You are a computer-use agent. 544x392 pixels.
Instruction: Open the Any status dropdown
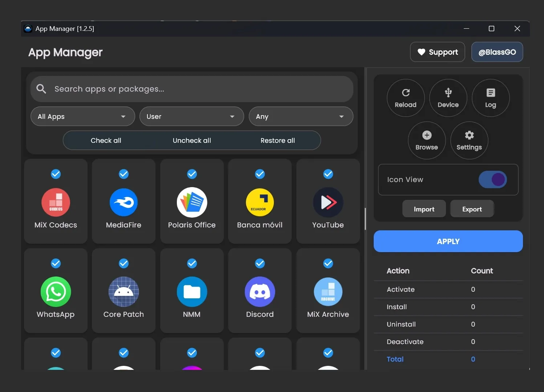tap(301, 116)
